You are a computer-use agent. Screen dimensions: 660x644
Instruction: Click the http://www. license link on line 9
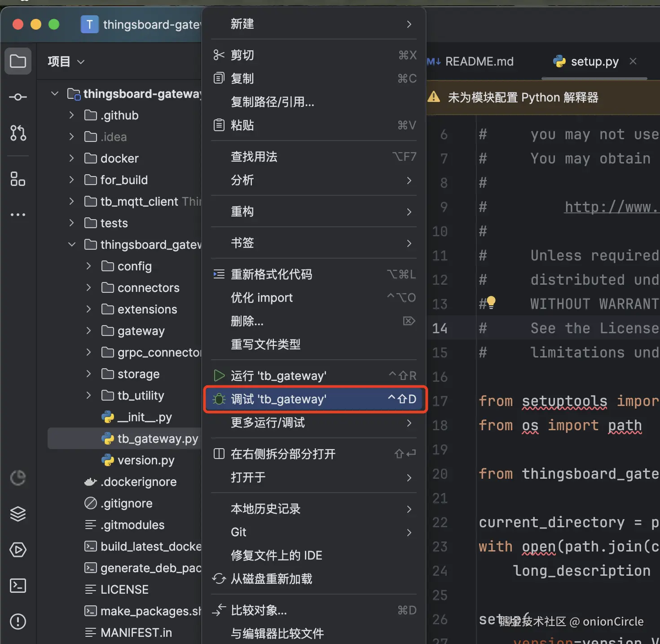coord(612,207)
